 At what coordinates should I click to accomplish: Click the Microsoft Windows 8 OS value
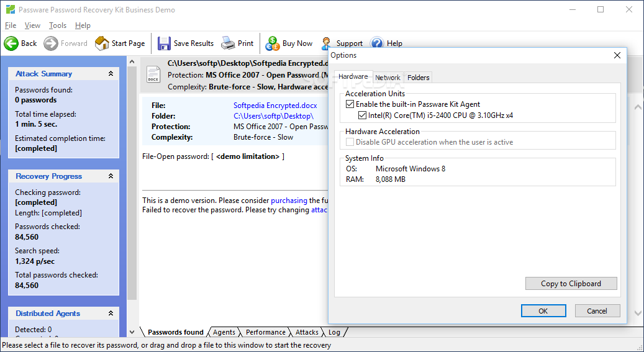pos(410,168)
